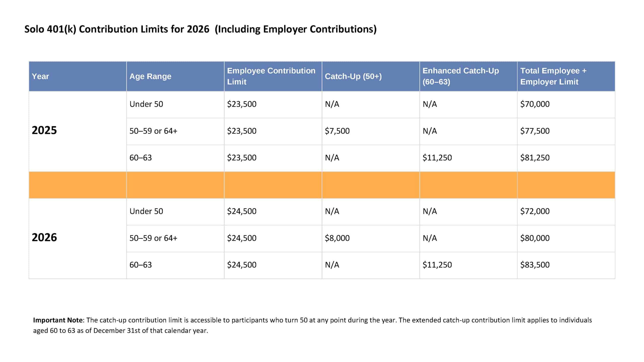This screenshot has width=644, height=362.
Task: Click the Age Range column header
Action: pos(150,76)
